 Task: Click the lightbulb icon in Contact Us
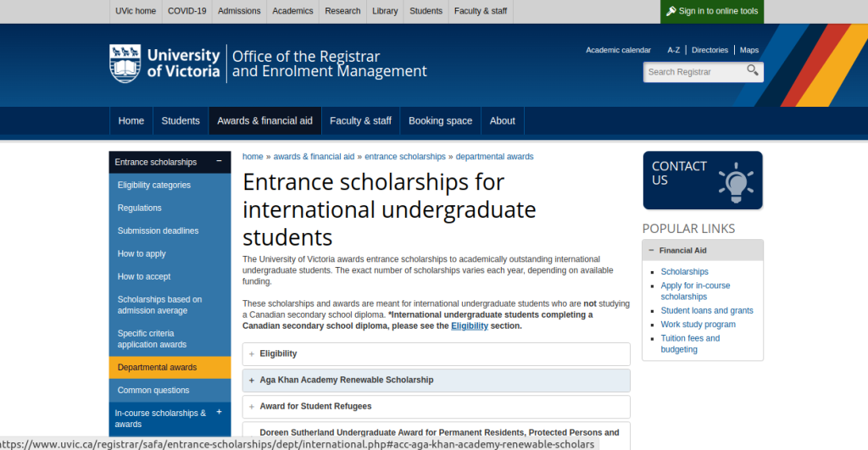[x=736, y=182]
